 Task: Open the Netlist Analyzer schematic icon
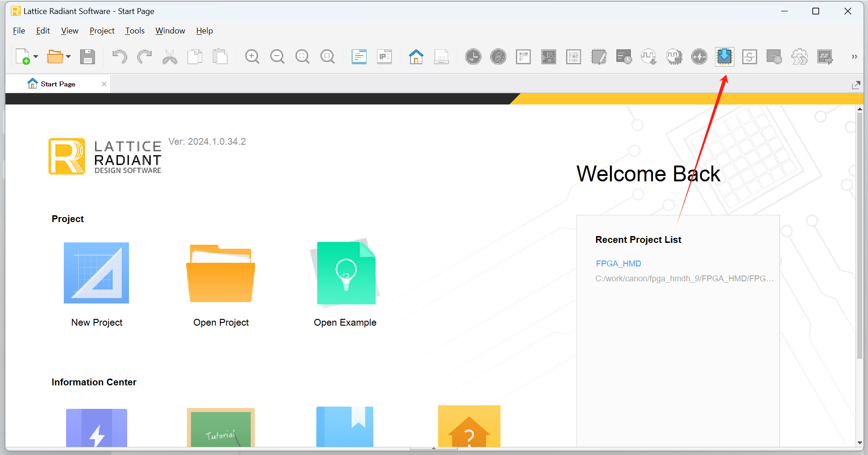(x=548, y=57)
